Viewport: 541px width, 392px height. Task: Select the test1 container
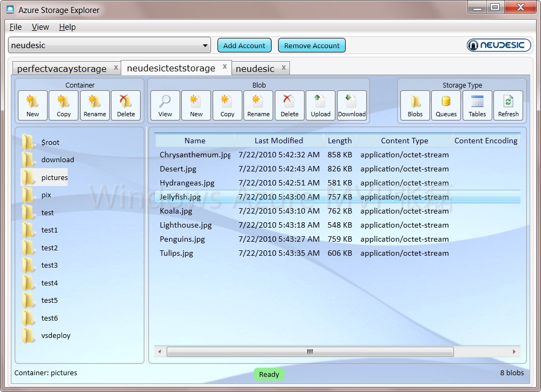point(39,230)
